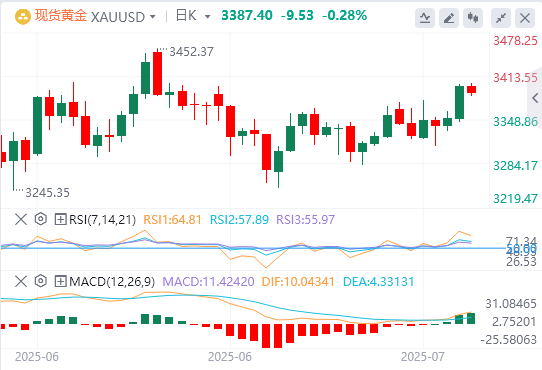
Task: Expand side panel with left chevron
Action: tap(535, 98)
